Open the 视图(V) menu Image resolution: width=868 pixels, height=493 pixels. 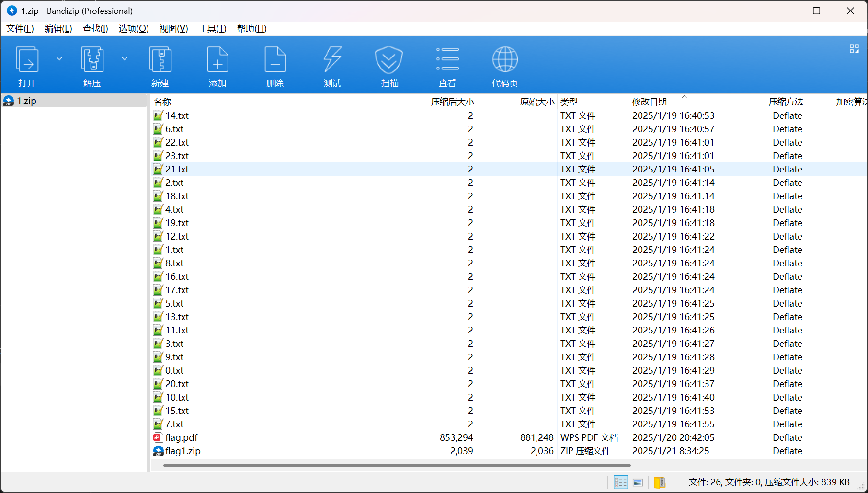173,29
